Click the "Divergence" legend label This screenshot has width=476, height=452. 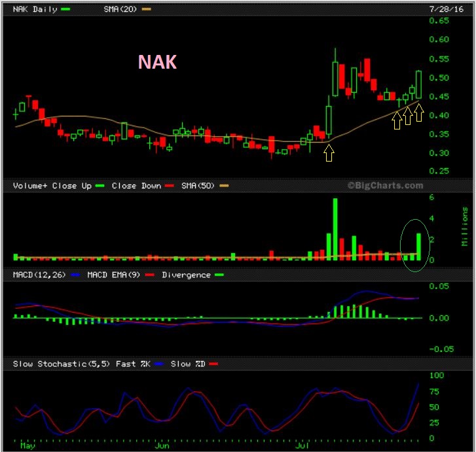[x=186, y=275]
